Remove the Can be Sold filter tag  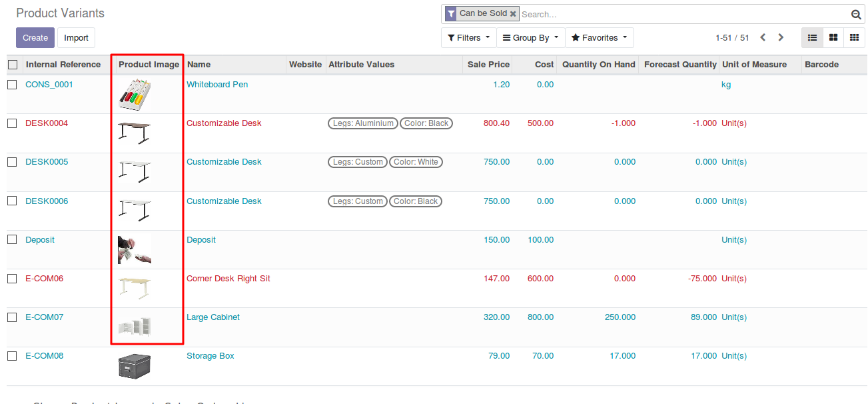click(513, 14)
